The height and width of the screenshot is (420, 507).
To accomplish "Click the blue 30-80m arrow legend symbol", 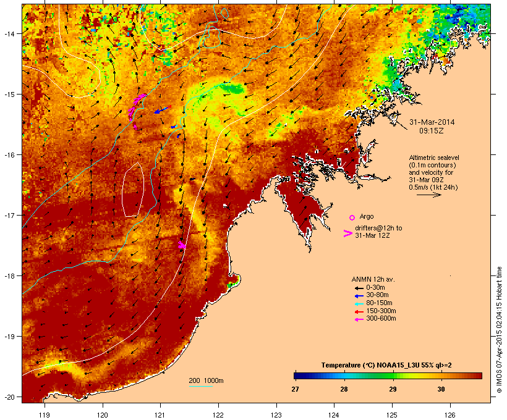I will pos(359,296).
